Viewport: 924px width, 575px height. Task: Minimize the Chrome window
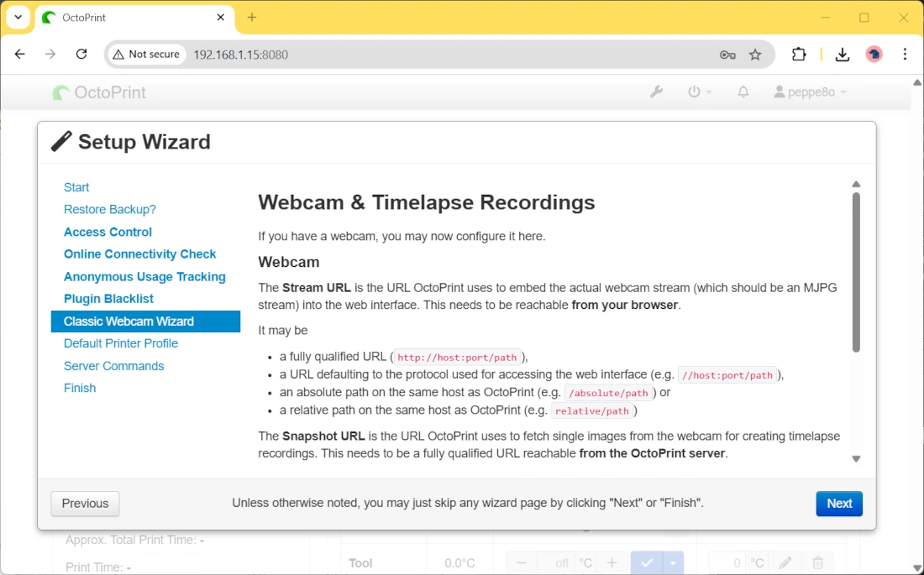(x=825, y=18)
